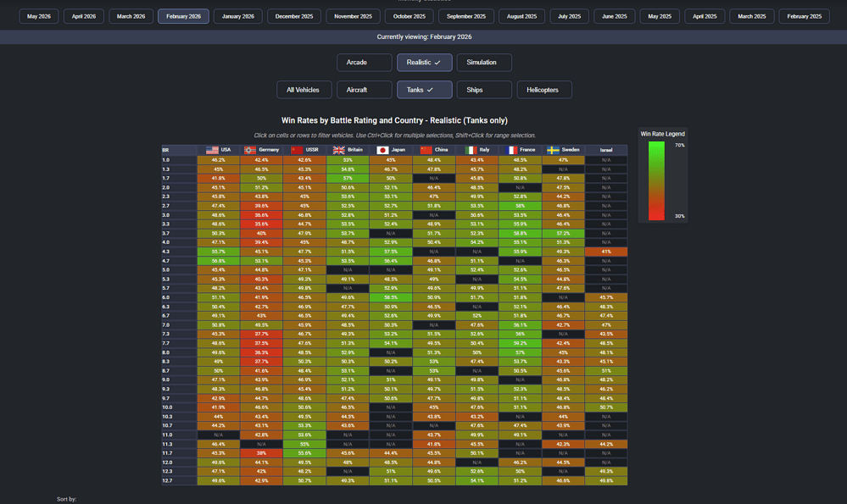Select the Italy flag column header
This screenshot has height=504, width=847.
(477, 150)
